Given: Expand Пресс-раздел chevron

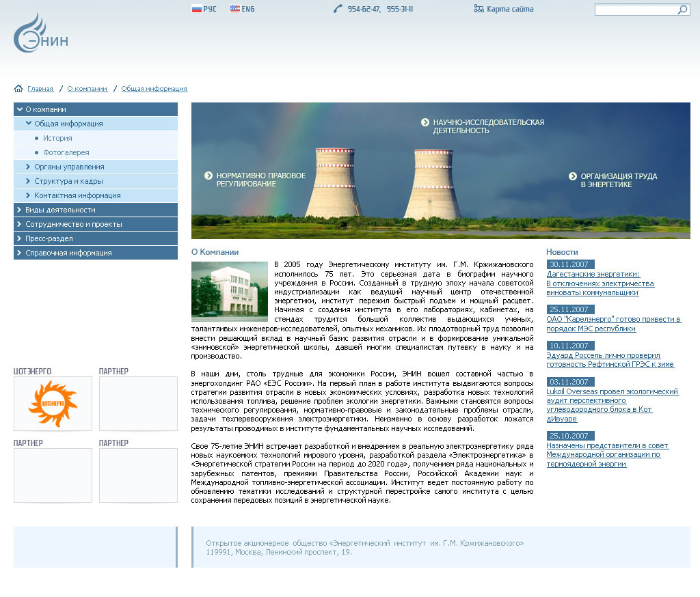Looking at the screenshot, I should click(x=18, y=238).
